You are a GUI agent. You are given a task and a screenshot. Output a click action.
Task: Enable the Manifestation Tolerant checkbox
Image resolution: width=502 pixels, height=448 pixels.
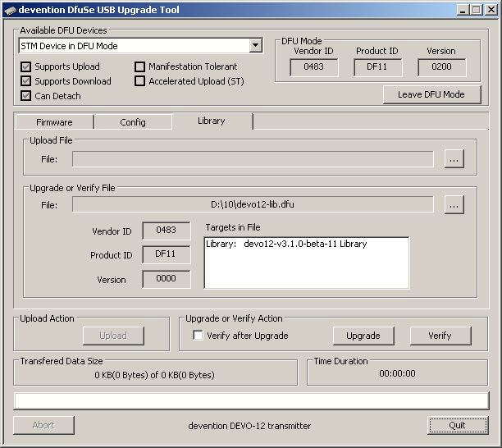pyautogui.click(x=139, y=66)
